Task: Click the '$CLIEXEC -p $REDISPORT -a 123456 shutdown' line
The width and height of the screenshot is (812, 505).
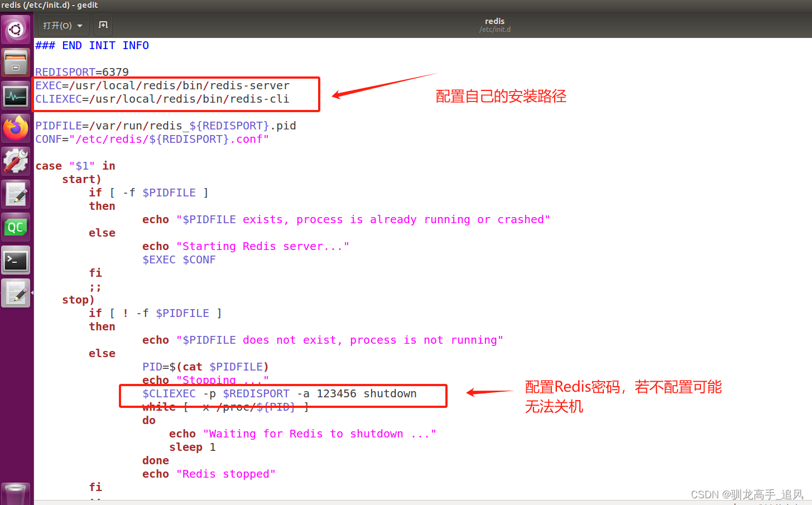Action: click(280, 393)
